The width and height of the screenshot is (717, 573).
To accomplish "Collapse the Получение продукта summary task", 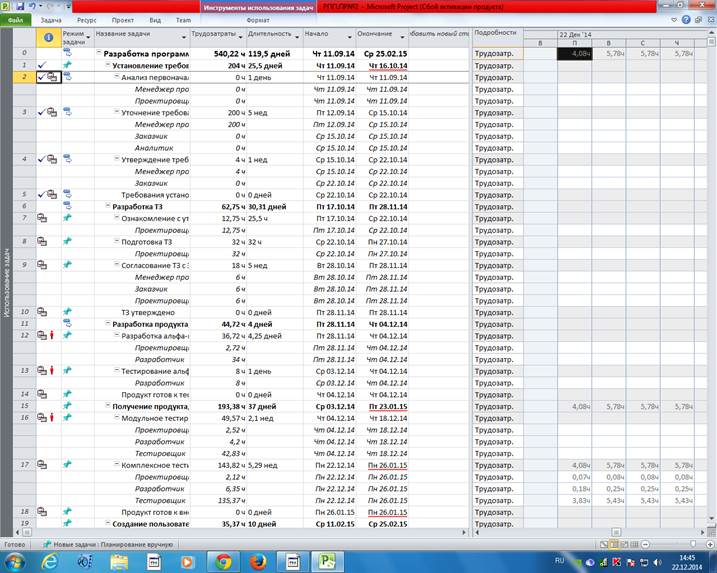I will pyautogui.click(x=108, y=406).
